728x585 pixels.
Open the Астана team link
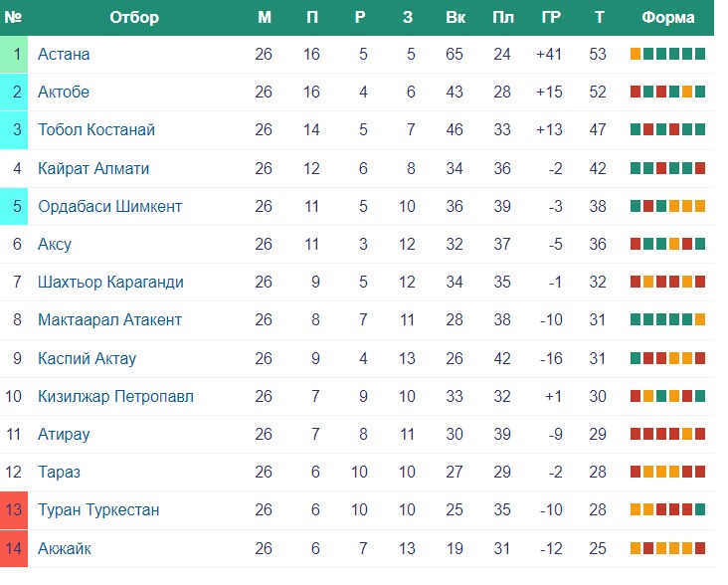coord(64,55)
